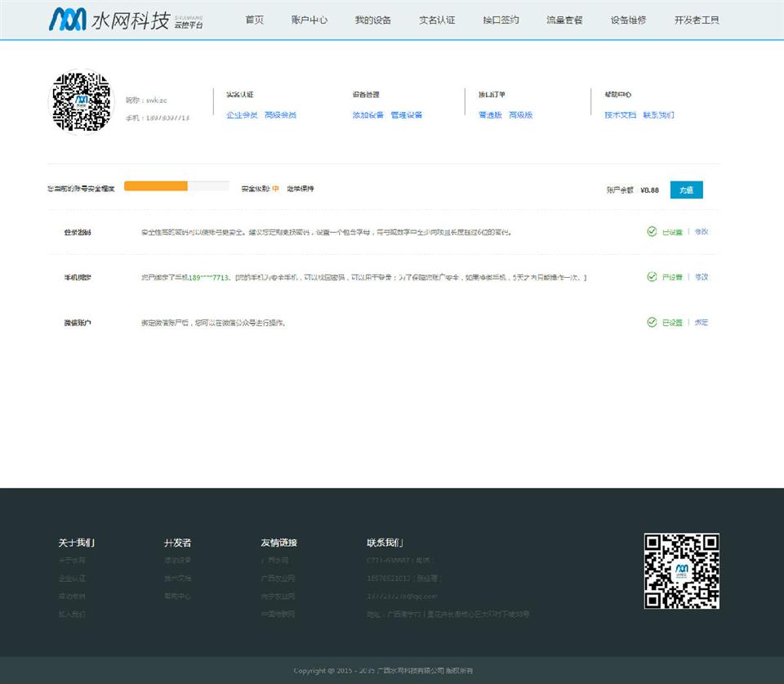Click 修改 link for 登录密码
Viewport: 784px width, 684px height.
[702, 232]
